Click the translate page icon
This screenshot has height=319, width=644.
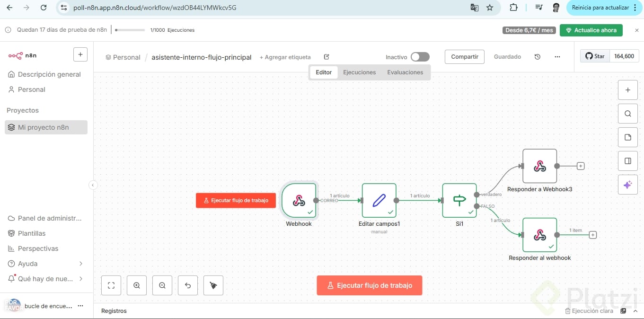474,8
